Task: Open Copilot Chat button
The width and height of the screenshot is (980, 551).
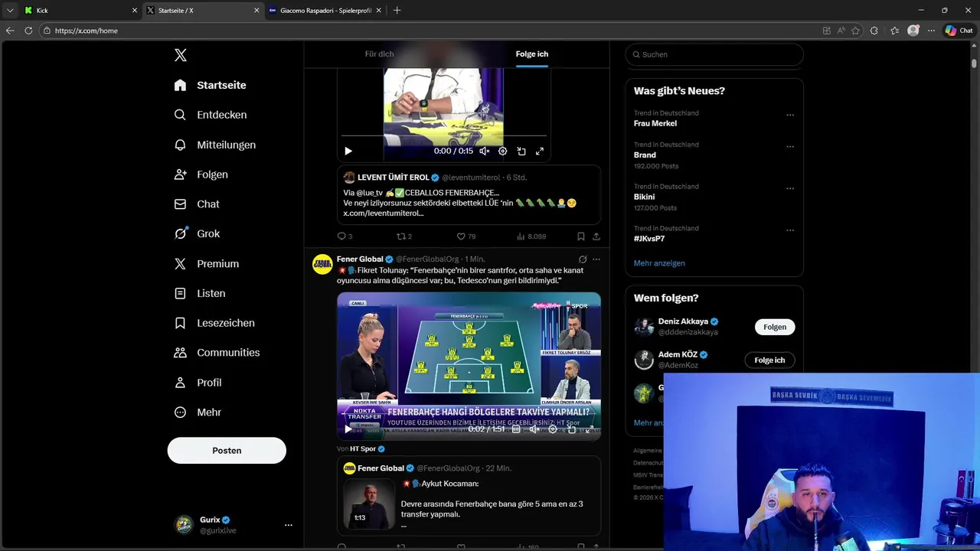Action: click(x=960, y=31)
